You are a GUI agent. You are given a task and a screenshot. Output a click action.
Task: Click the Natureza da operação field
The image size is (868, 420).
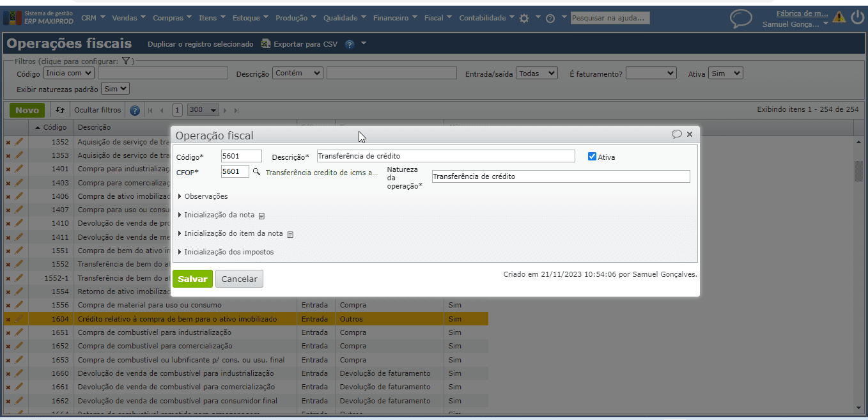(x=561, y=176)
